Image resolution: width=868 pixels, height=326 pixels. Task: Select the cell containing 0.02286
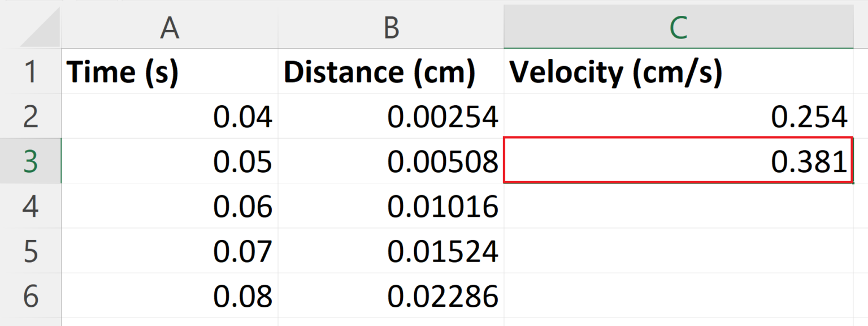pyautogui.click(x=390, y=295)
